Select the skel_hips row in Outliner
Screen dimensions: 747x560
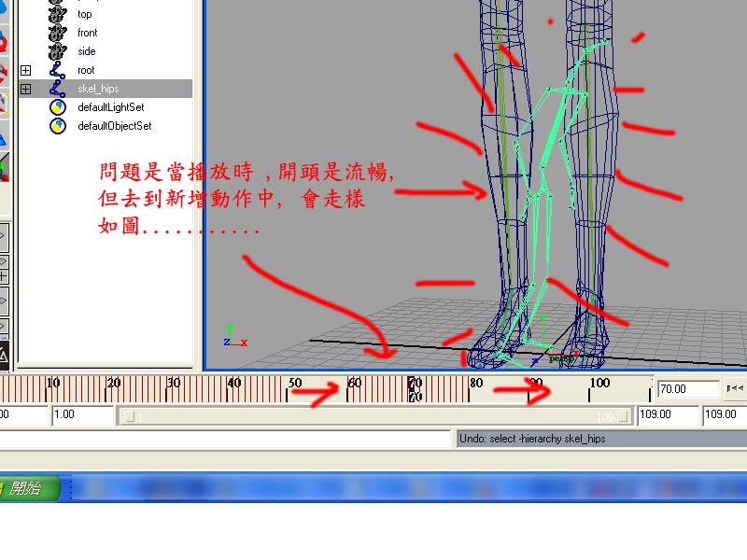[x=106, y=89]
